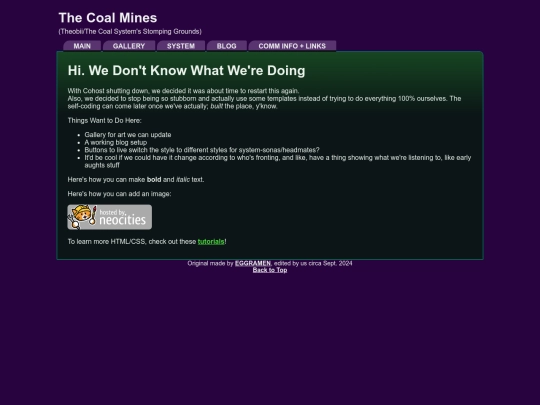Viewport: 540px width, 405px height.
Task: Open the MAIN tab
Action: click(82, 46)
